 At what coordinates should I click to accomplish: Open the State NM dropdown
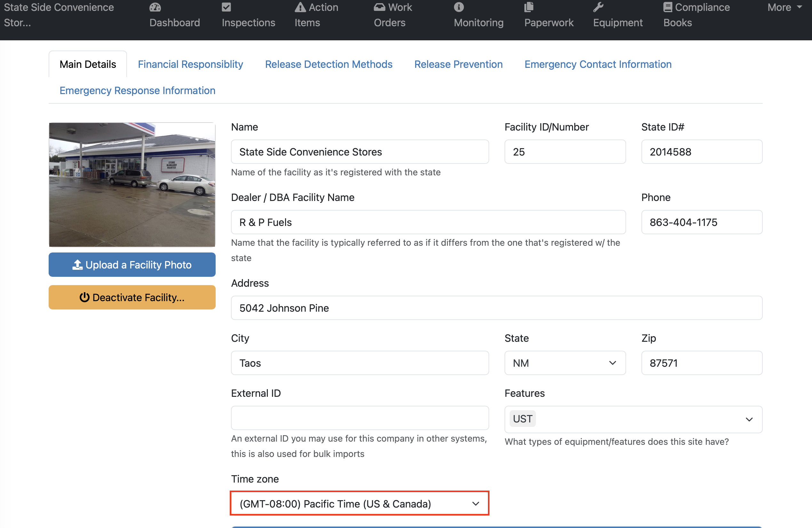[565, 363]
